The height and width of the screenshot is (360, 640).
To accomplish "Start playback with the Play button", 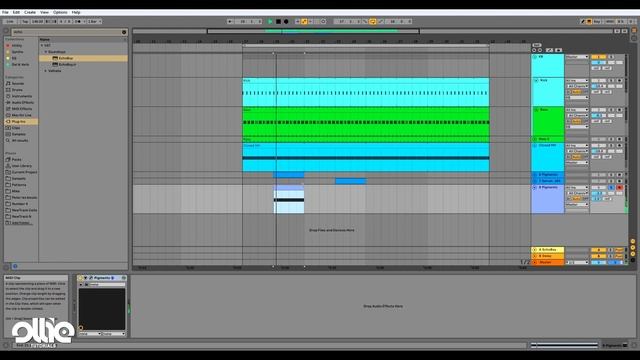I will [270, 21].
